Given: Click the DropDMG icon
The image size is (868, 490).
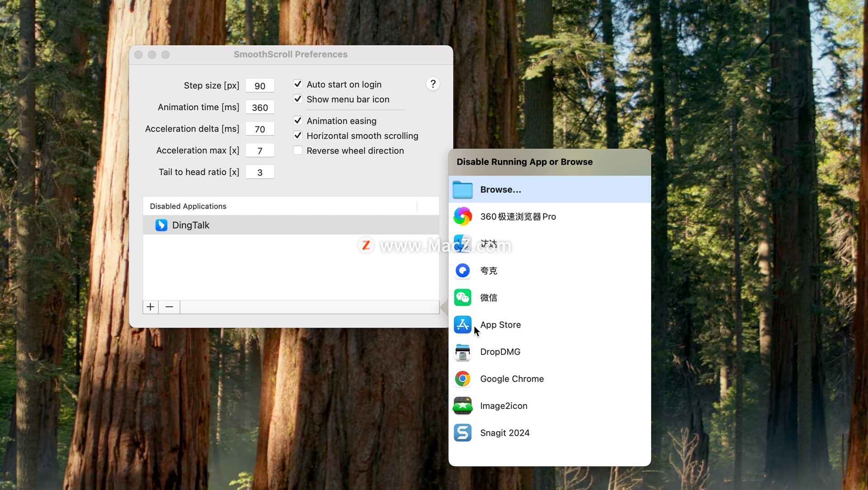Looking at the screenshot, I should [x=462, y=352].
